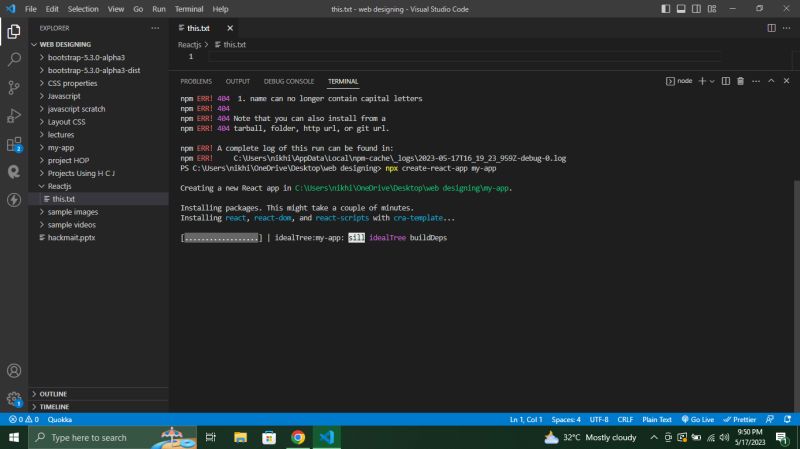Open the Selection menu
The image size is (800, 449).
click(83, 9)
